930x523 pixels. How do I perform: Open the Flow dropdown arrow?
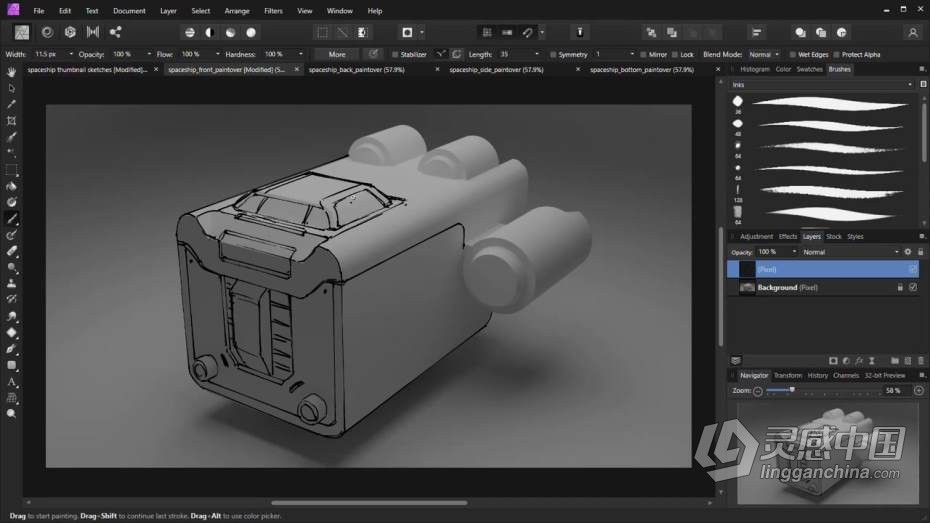218,54
